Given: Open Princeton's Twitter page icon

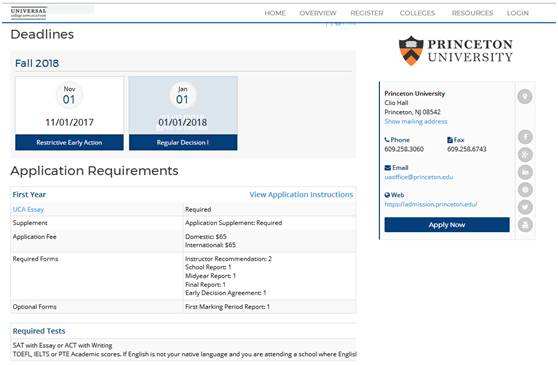Looking at the screenshot, I should (x=525, y=207).
